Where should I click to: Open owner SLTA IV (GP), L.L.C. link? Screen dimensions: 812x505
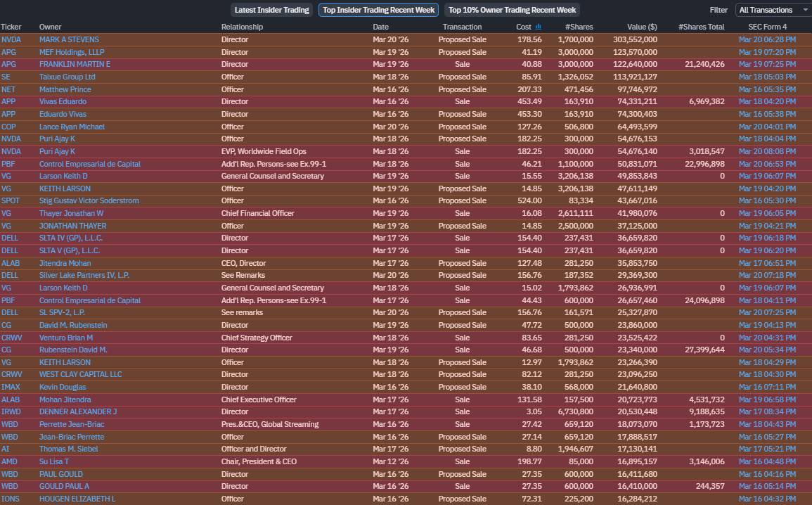(71, 238)
